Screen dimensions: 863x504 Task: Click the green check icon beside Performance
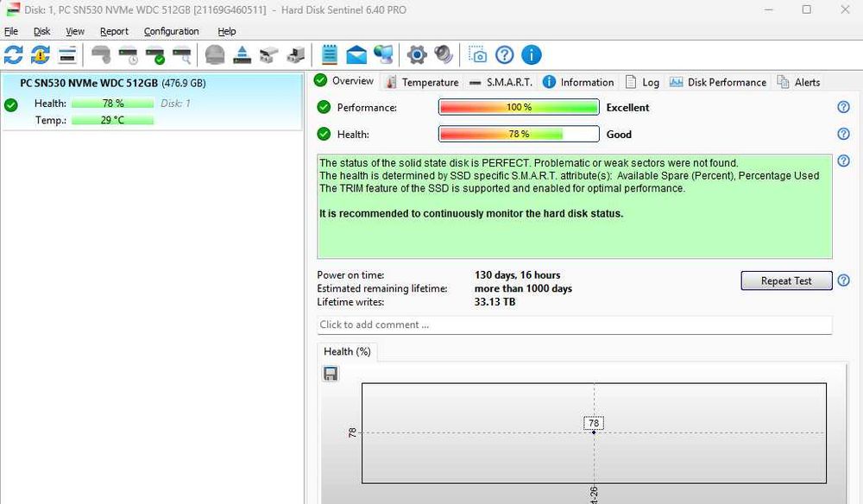(x=324, y=107)
